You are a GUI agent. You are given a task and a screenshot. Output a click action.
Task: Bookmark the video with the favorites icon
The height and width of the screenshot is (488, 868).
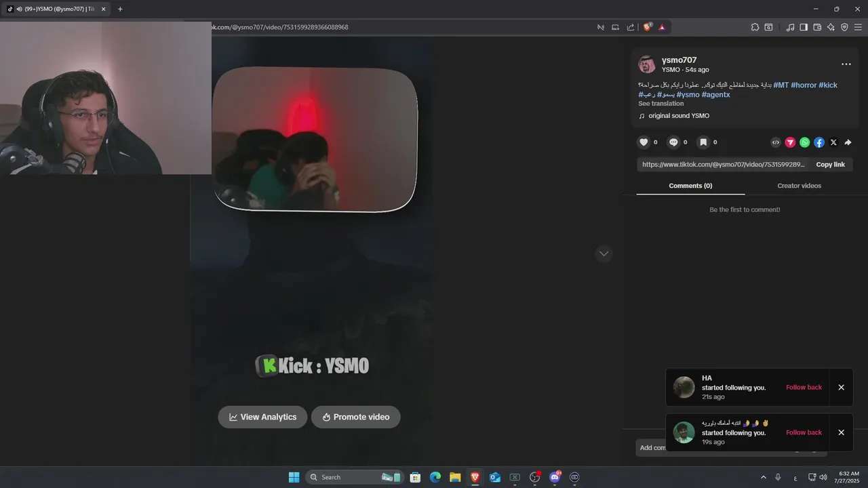[x=703, y=142]
